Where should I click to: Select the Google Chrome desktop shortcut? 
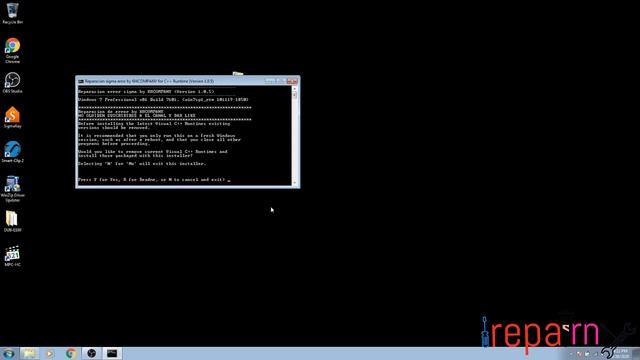[x=12, y=50]
